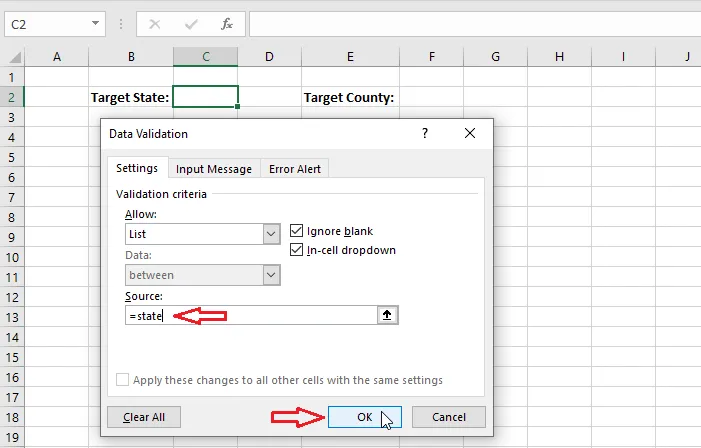
Task: Select column D header
Action: [x=269, y=57]
